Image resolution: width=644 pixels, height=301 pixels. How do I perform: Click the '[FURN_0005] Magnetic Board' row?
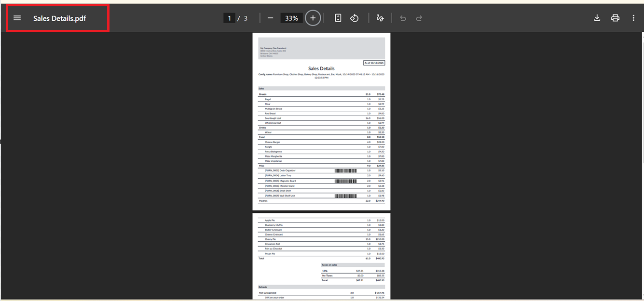pyautogui.click(x=321, y=181)
